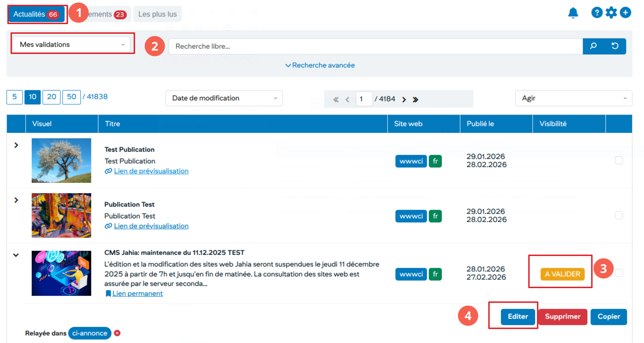644x343 pixels.
Task: Open the Date de modification sort dropdown
Action: 224,98
